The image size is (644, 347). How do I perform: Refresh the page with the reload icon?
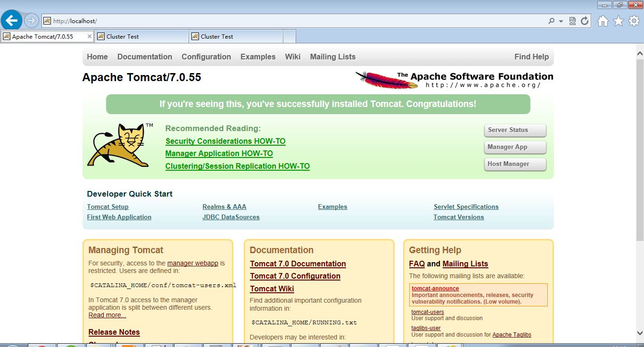pos(585,21)
